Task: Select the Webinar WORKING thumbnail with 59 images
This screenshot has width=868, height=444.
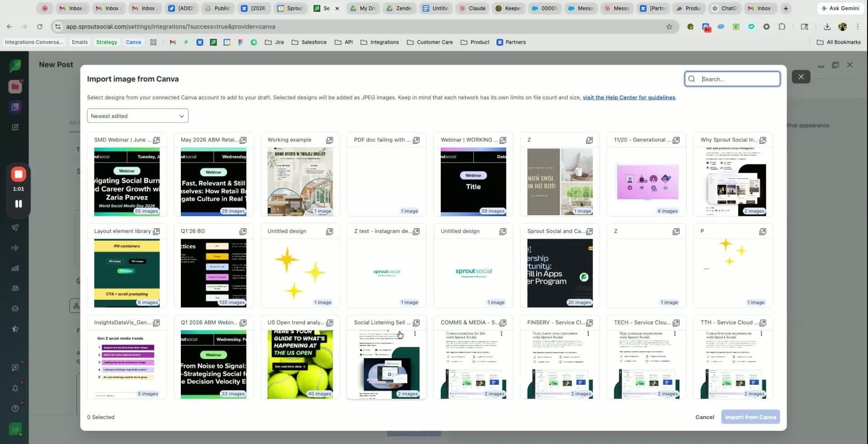Action: click(x=473, y=182)
